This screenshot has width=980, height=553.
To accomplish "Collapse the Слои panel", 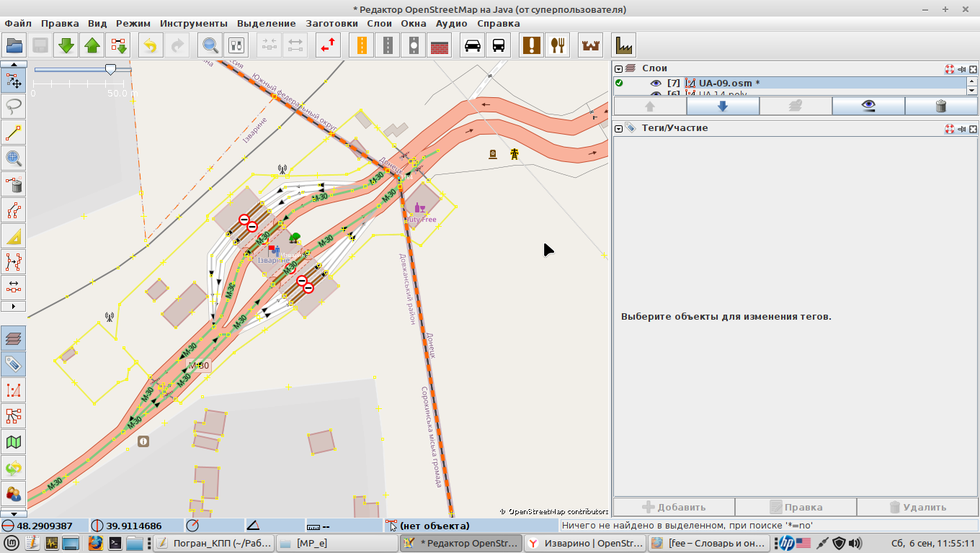I will 619,69.
